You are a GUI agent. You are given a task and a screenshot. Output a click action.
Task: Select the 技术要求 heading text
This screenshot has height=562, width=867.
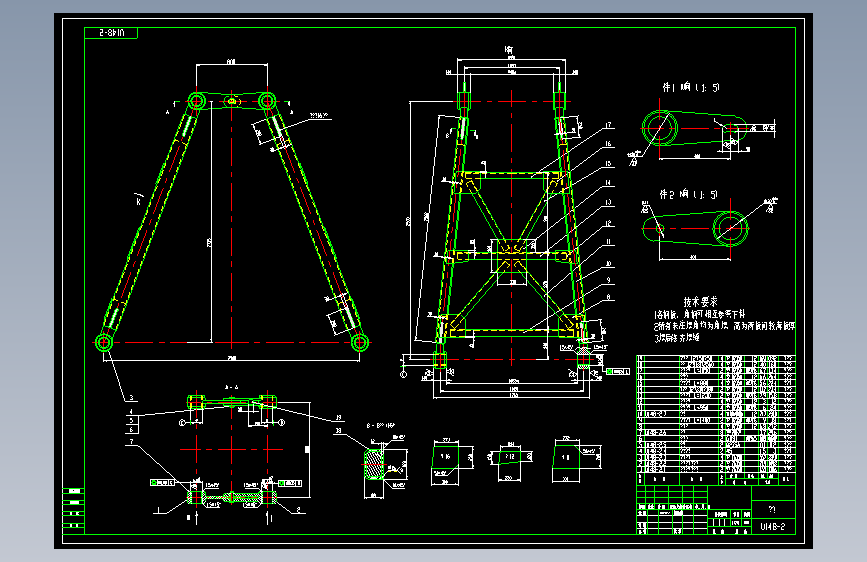pyautogui.click(x=700, y=302)
